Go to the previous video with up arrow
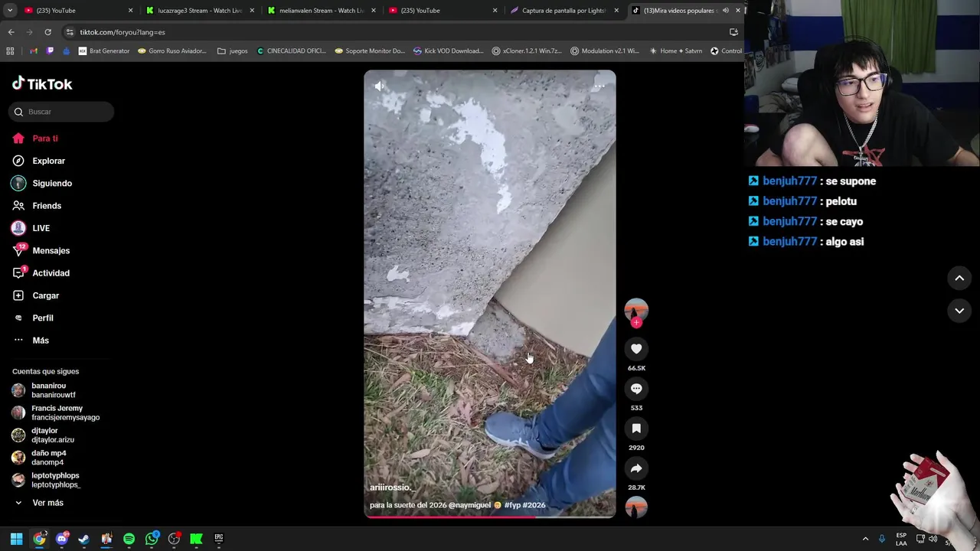Image resolution: width=980 pixels, height=551 pixels. [x=959, y=279]
